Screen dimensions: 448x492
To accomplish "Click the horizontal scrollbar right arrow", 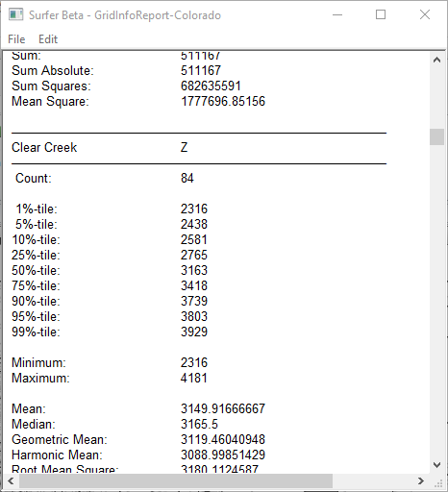I will (x=421, y=480).
